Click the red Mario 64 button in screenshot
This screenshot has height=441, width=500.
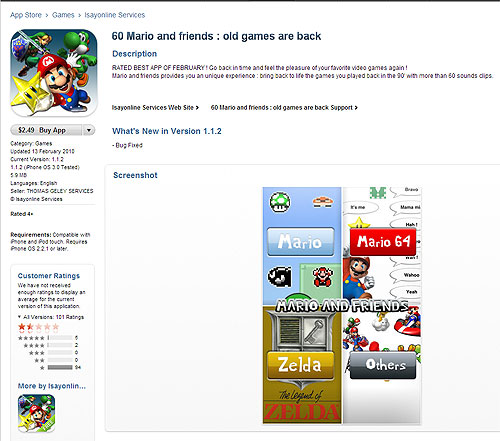coord(383,242)
